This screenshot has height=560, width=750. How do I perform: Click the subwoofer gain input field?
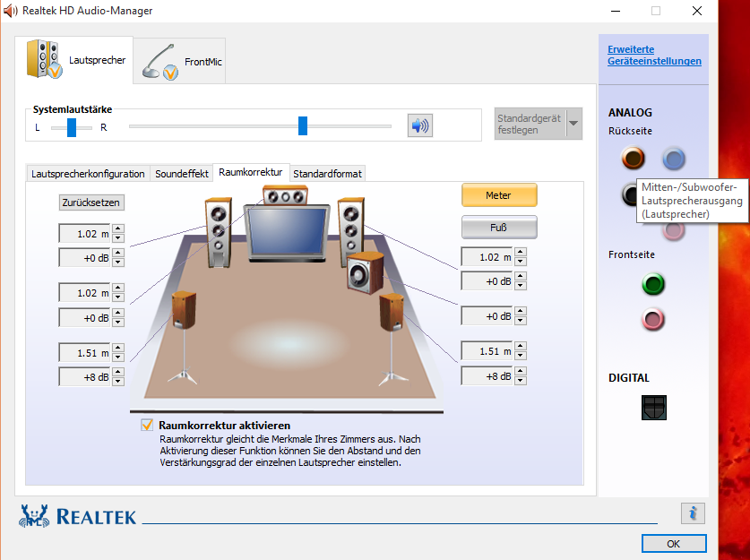(487, 316)
